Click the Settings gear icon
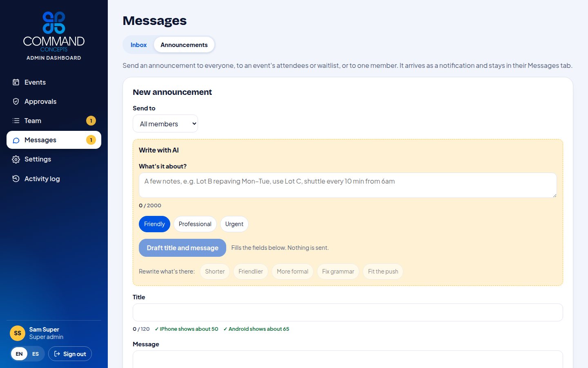 click(16, 159)
